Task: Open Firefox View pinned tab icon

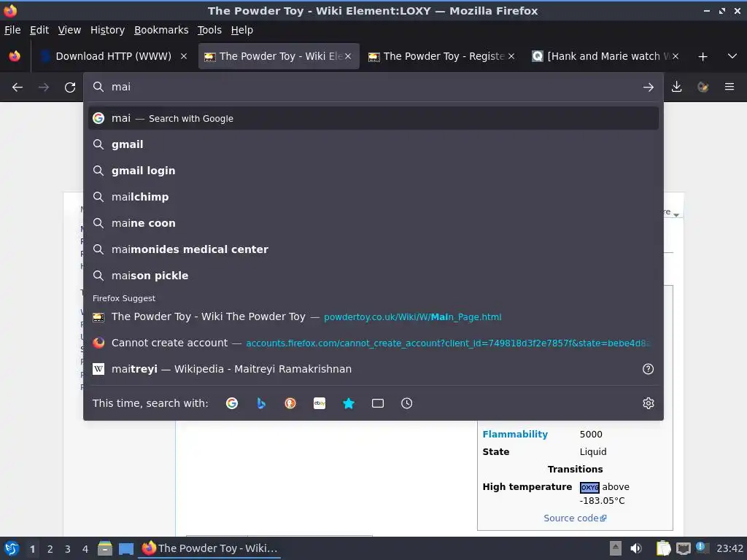Action: 15,56
